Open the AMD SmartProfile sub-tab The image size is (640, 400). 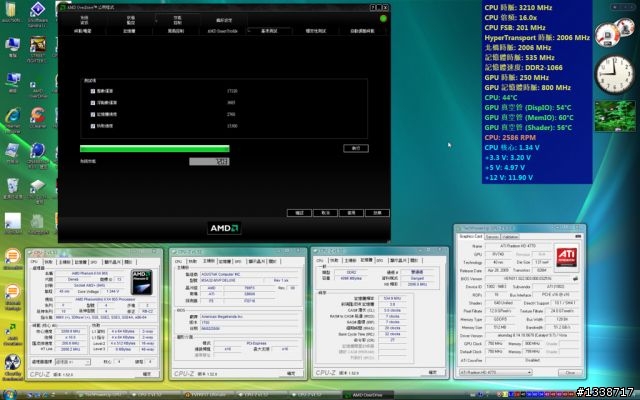(x=222, y=31)
